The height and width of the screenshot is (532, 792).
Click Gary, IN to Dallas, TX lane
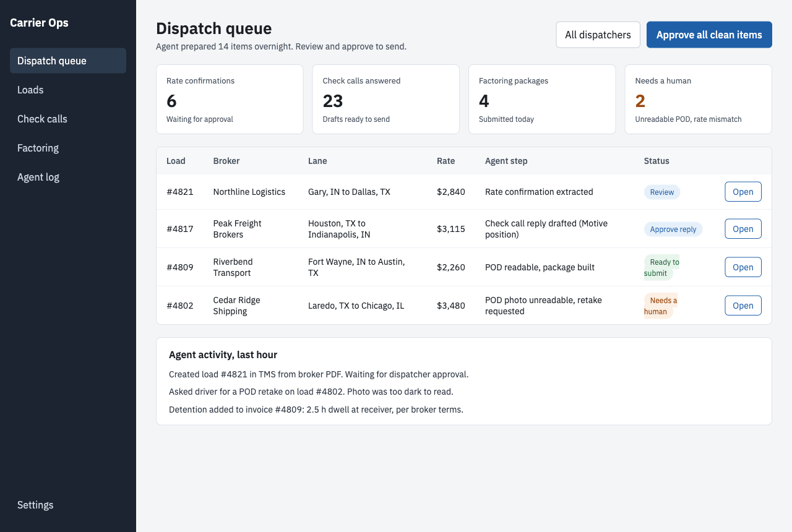point(349,192)
